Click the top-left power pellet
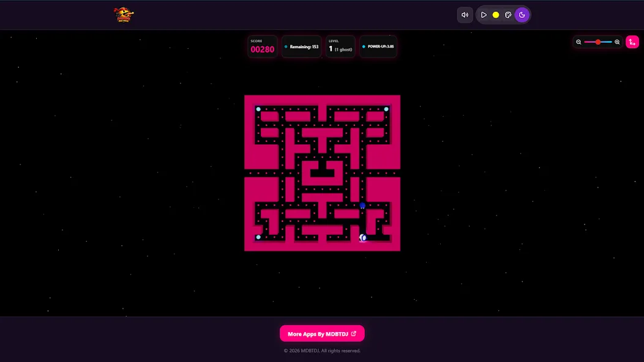 click(x=258, y=109)
